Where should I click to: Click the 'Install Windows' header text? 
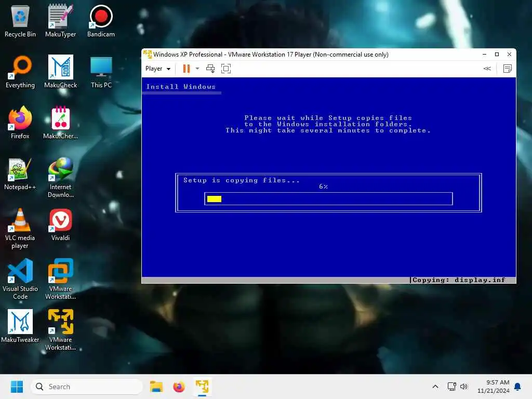click(181, 87)
